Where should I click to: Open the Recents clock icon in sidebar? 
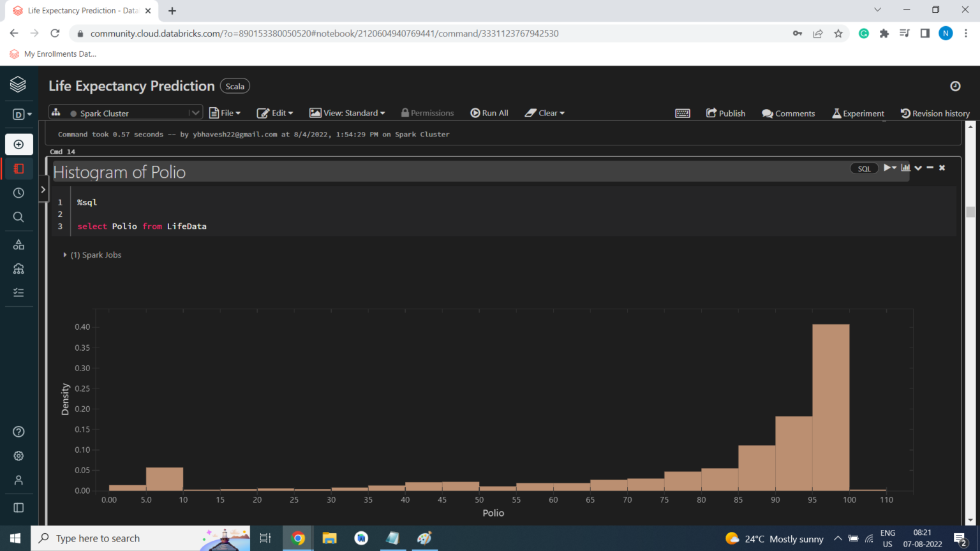(x=19, y=193)
